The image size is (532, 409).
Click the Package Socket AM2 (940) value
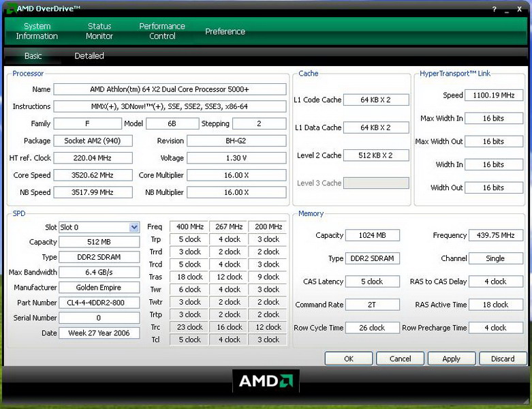pos(93,141)
